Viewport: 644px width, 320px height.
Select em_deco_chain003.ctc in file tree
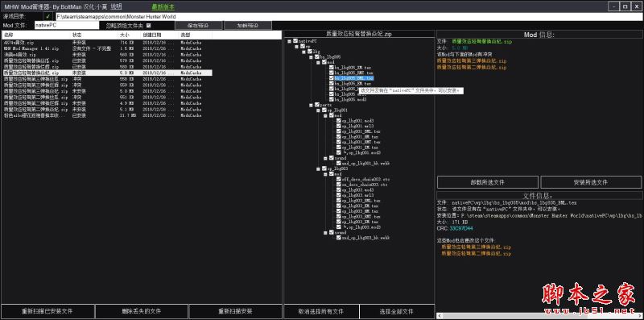point(365,185)
